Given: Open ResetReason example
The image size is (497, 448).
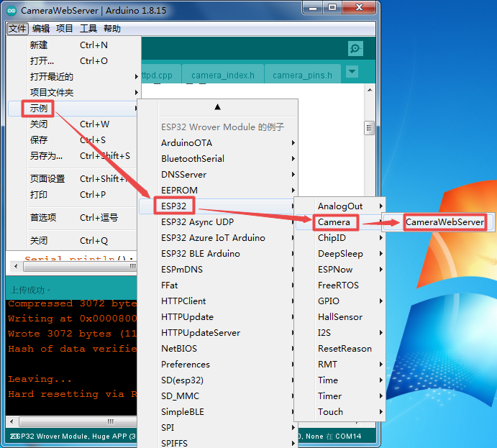Looking at the screenshot, I should click(340, 349).
